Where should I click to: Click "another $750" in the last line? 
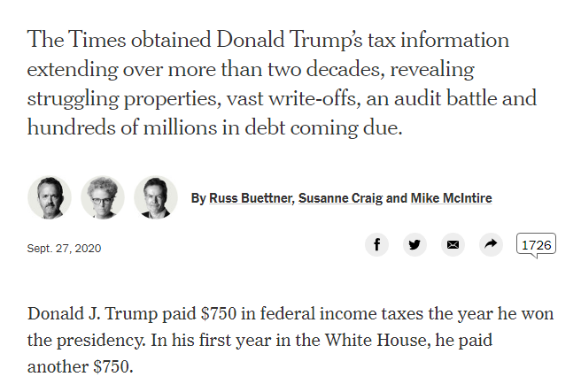tap(80, 366)
